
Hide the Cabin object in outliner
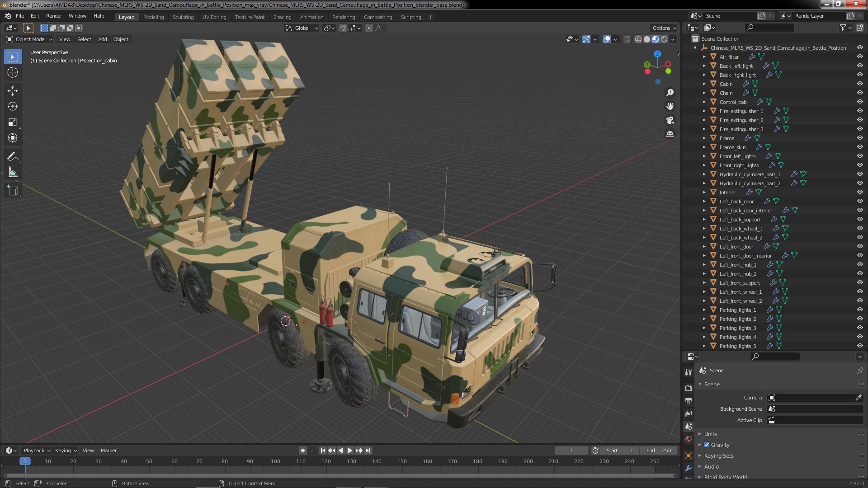tap(860, 84)
